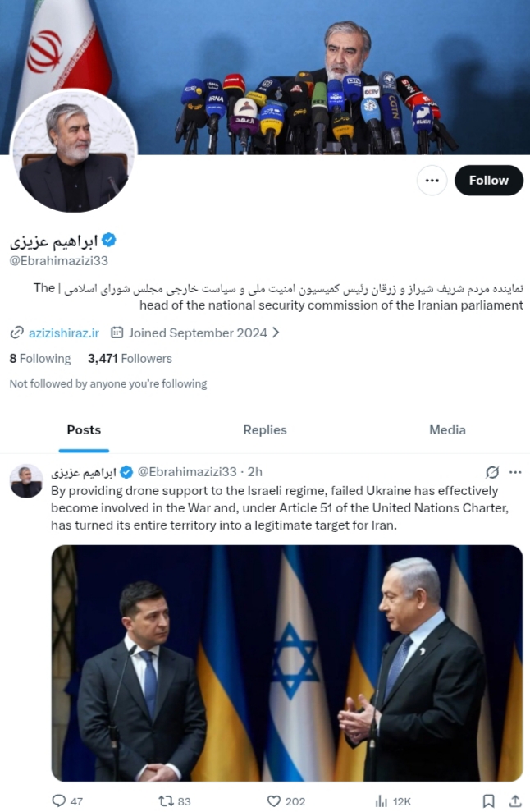The image size is (530, 812).
Task: Repost the tweet using retweet icon
Action: pos(165,801)
